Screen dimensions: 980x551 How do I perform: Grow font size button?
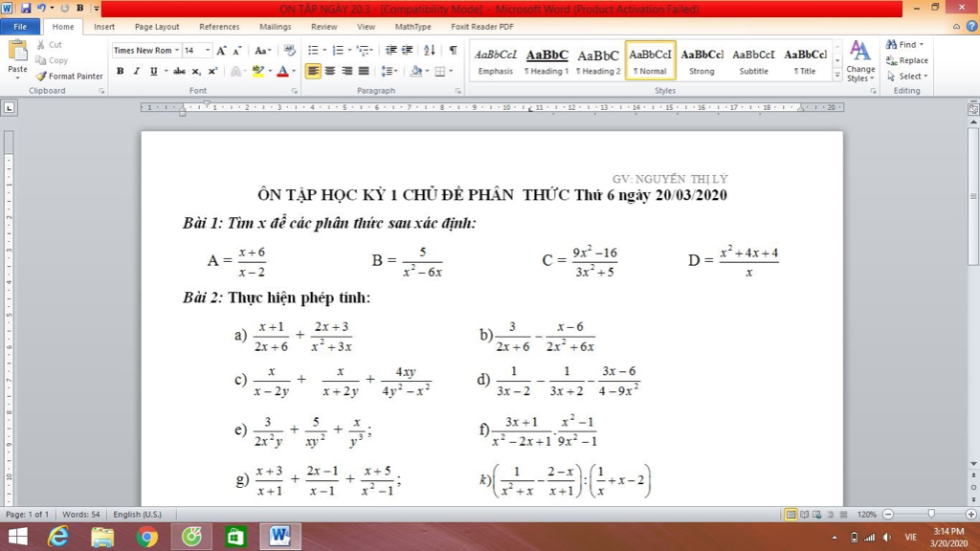point(221,51)
